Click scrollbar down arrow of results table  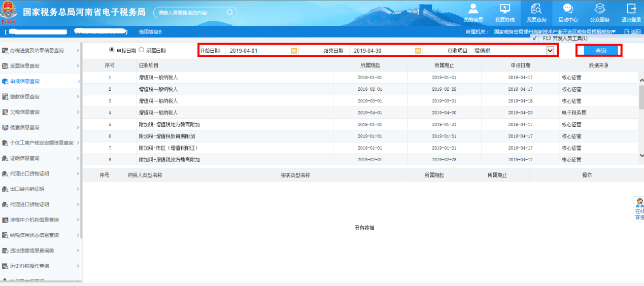coord(641,156)
